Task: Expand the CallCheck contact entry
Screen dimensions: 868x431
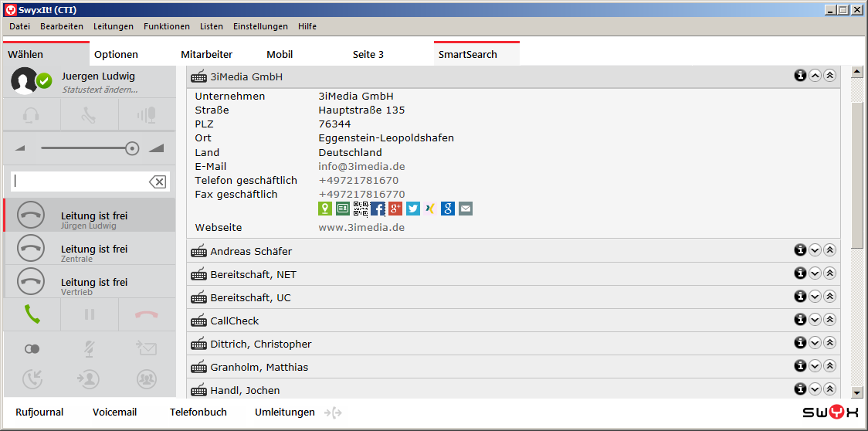Action: [x=815, y=320]
